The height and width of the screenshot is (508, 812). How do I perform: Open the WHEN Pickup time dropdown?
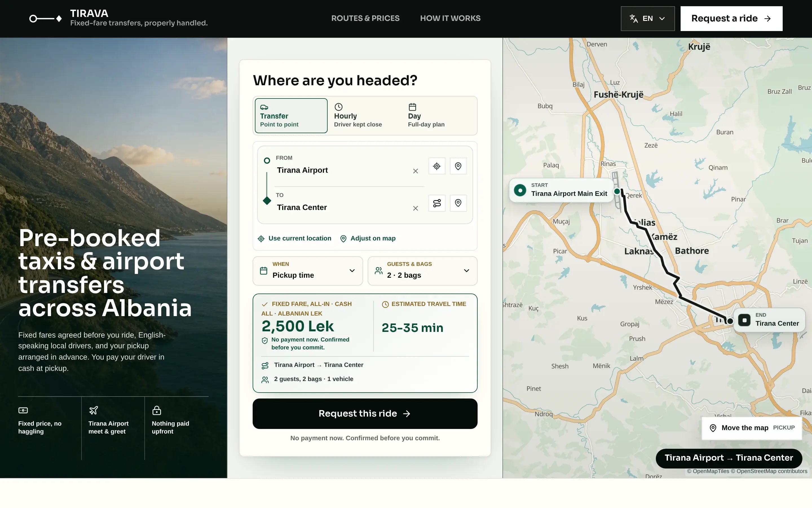[308, 271]
